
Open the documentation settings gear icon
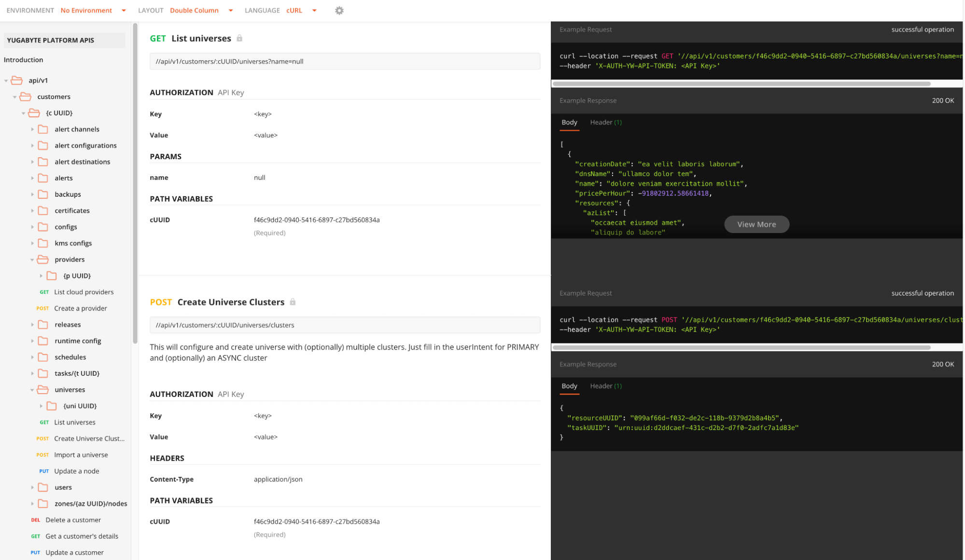pos(339,10)
